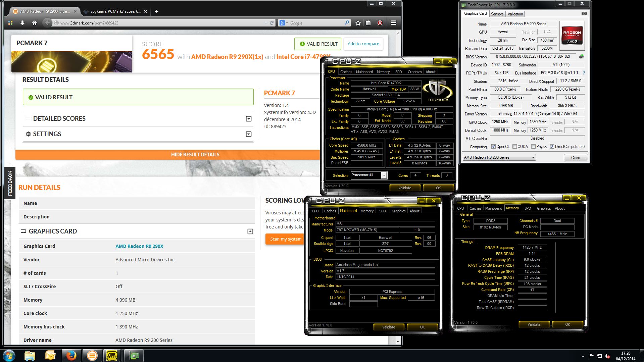Toggle DirectCompute 5.0 checkbox
This screenshot has height=362, width=644.
[552, 147]
